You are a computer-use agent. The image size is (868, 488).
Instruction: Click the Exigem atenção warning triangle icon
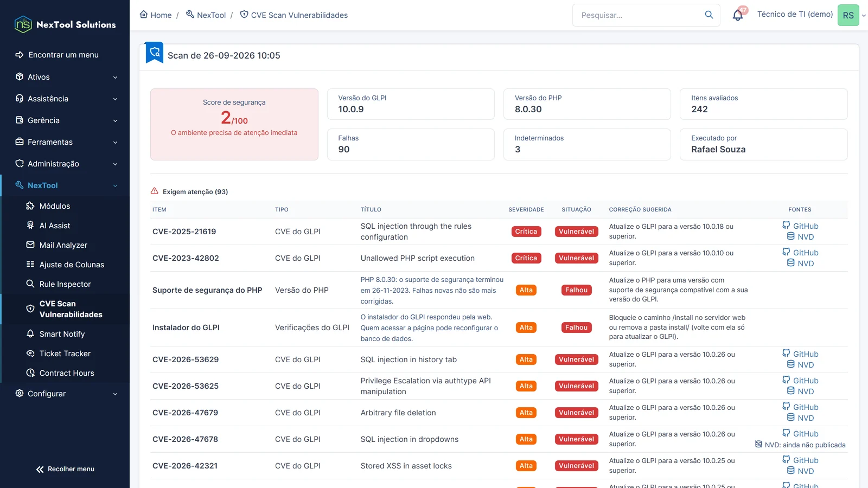coord(155,191)
